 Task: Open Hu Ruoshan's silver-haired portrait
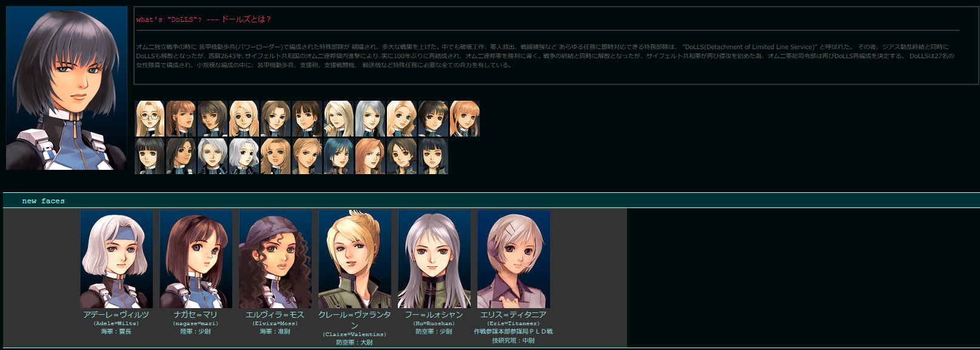click(434, 259)
